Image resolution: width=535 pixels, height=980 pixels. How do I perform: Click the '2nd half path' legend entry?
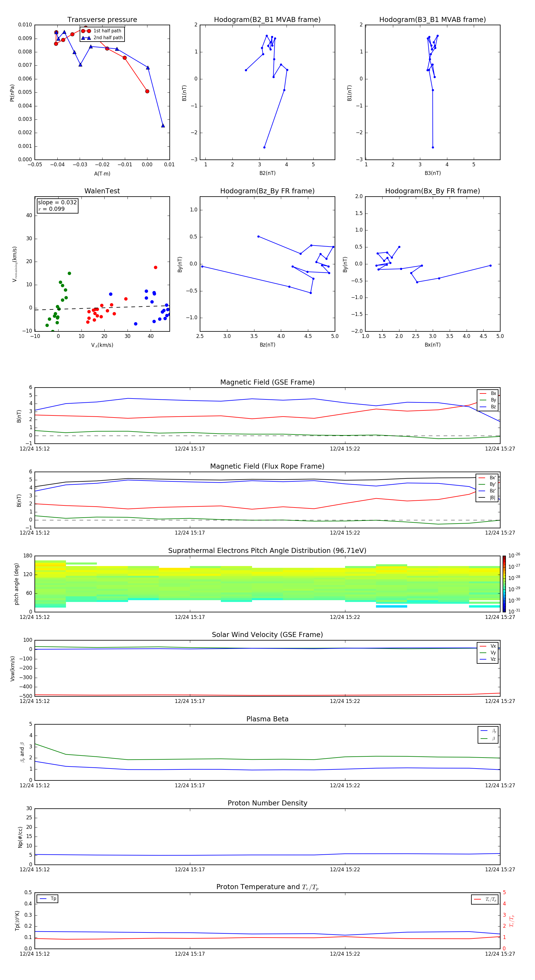coord(102,38)
